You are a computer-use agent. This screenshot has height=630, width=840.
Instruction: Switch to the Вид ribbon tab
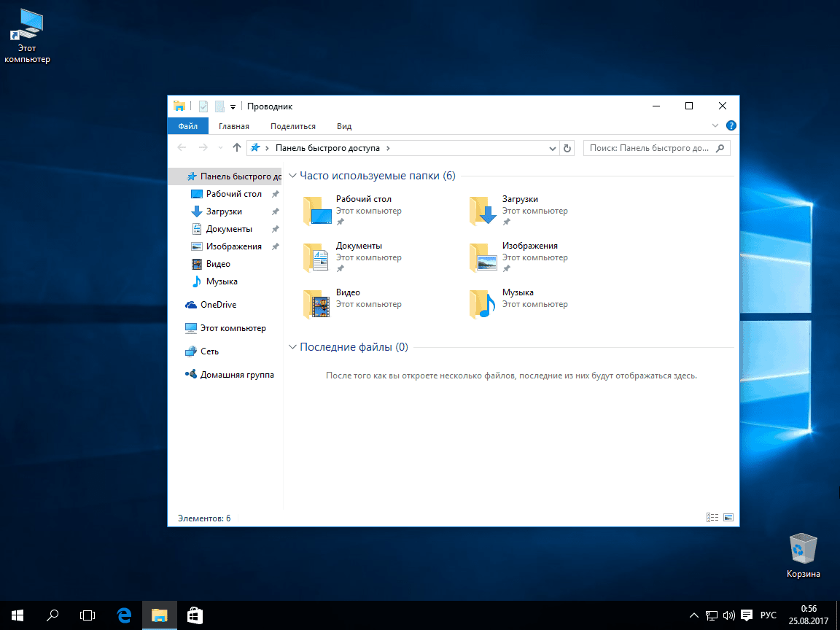344,126
